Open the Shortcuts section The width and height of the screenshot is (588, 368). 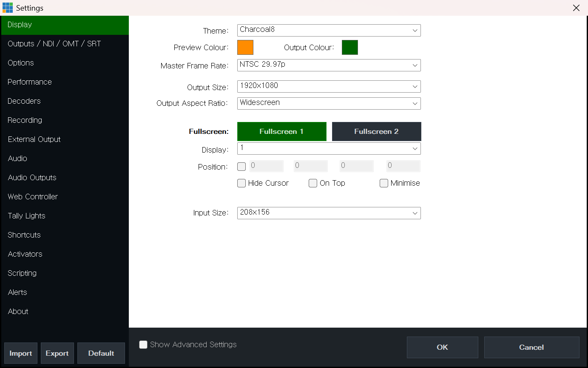pos(65,235)
